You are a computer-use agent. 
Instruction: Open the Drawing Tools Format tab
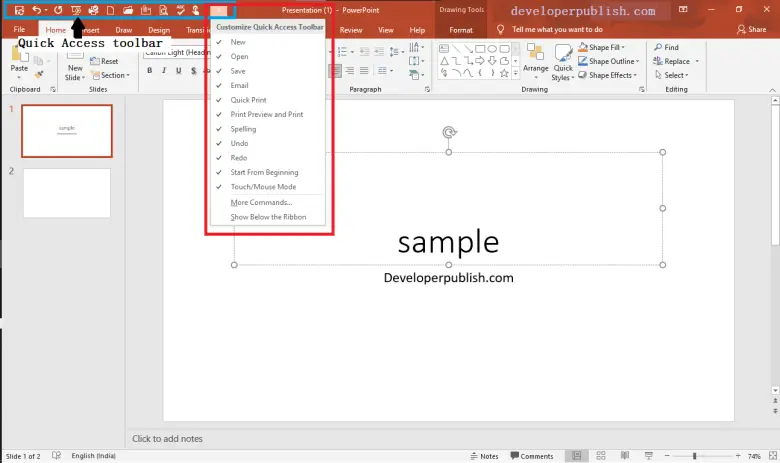coord(461,30)
